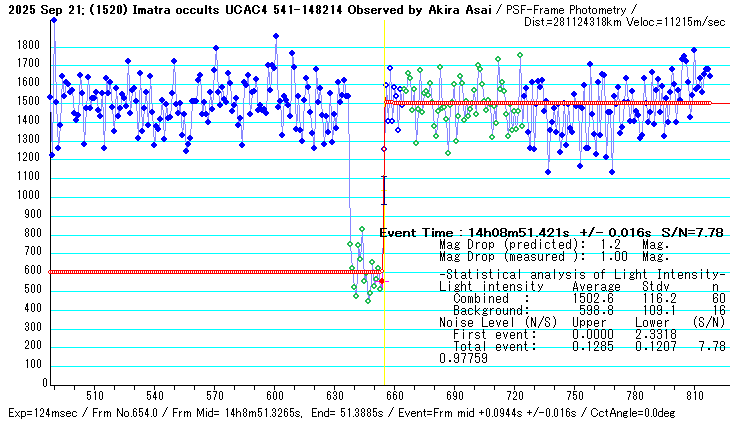Select the Mag Drop (predicted) row
Image resolution: width=740 pixels, height=425 pixels.
(x=554, y=244)
